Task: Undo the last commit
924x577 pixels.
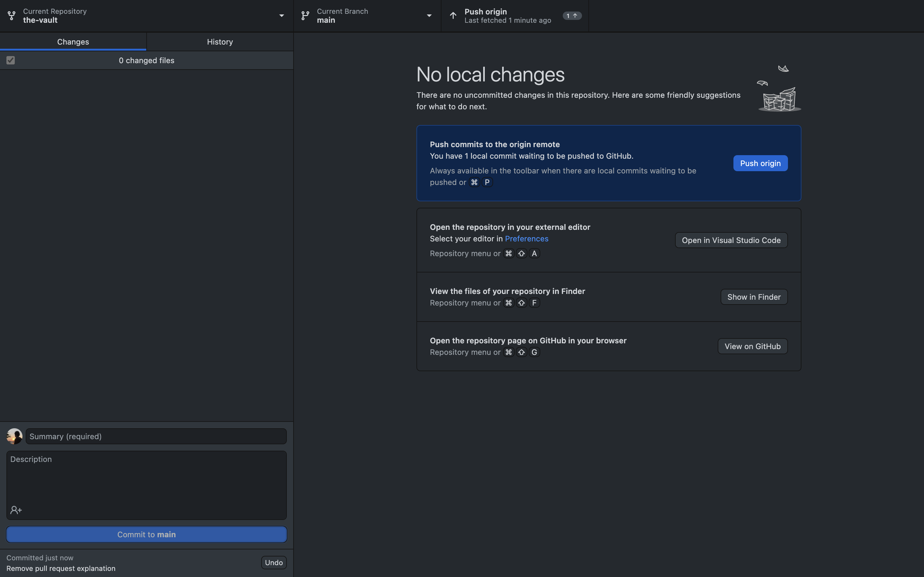Action: tap(273, 563)
